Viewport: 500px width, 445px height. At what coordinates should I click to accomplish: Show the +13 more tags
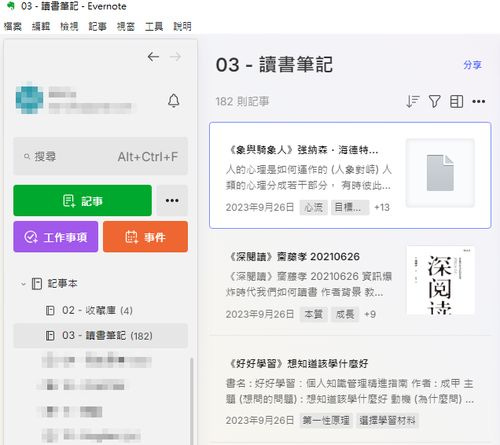[x=382, y=208]
